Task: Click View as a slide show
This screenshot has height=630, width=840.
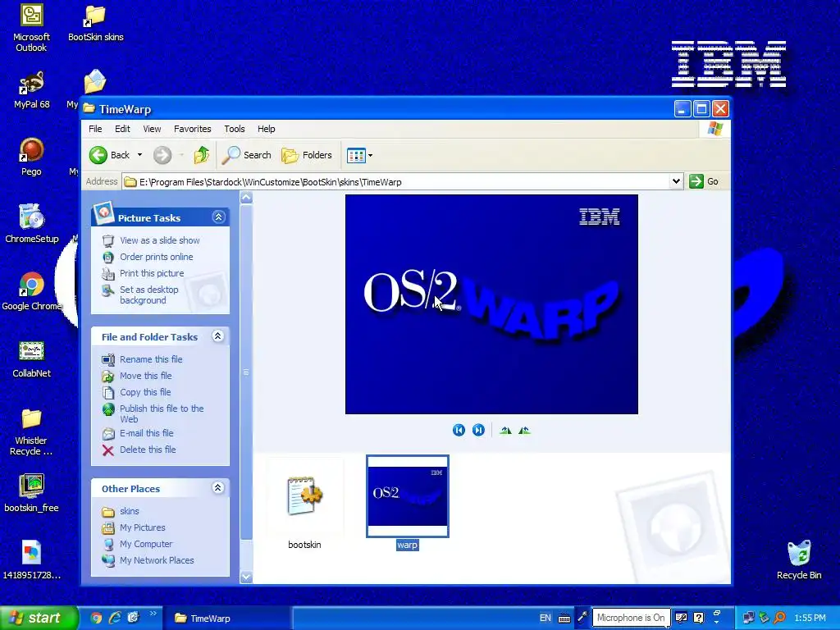Action: pos(160,240)
